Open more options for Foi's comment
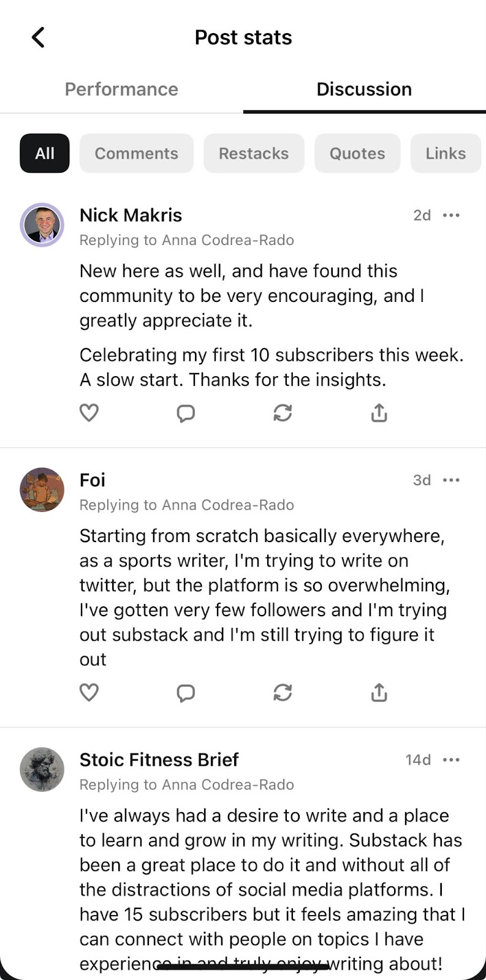 tap(451, 480)
